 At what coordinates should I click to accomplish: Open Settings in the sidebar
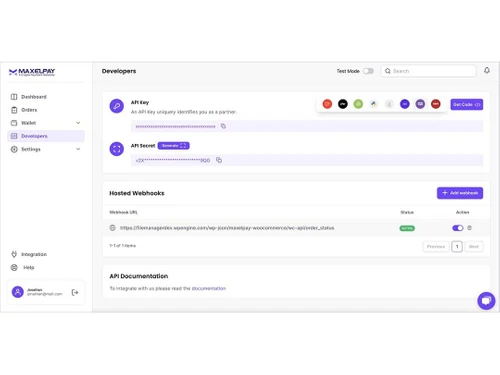point(46,149)
